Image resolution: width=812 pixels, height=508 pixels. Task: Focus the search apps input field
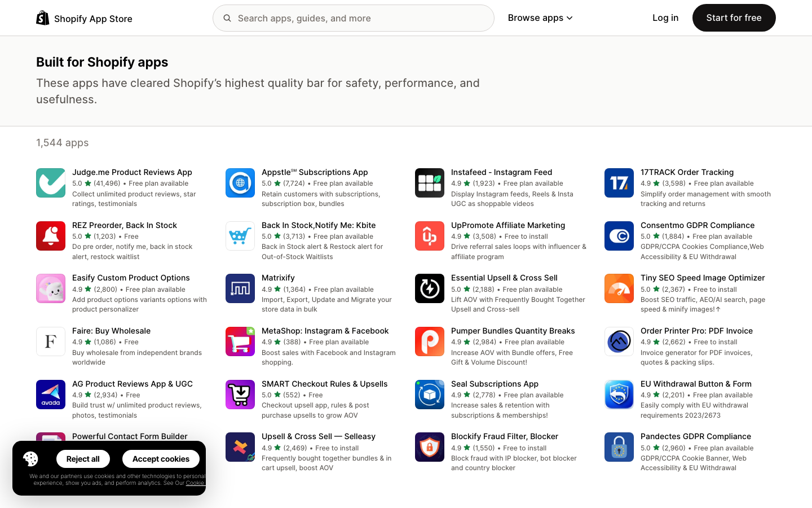[x=354, y=18]
